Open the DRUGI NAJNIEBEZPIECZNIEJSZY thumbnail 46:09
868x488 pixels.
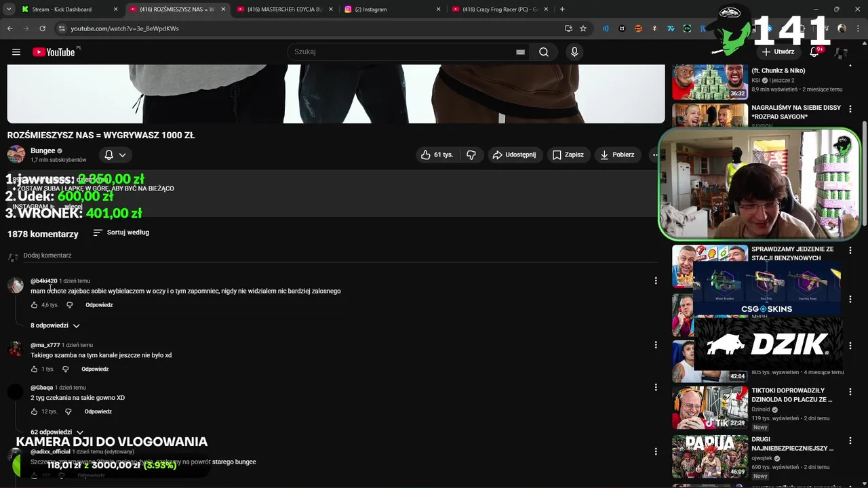click(710, 456)
